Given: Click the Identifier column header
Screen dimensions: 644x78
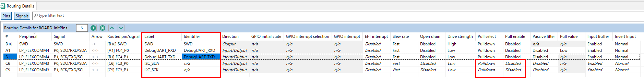Looking at the screenshot, I should click(x=192, y=36).
